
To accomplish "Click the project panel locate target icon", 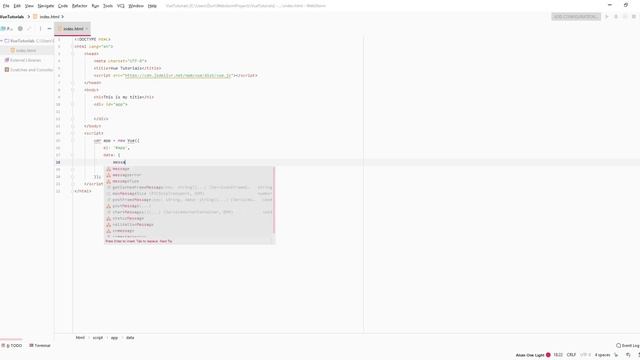I will click(20, 29).
